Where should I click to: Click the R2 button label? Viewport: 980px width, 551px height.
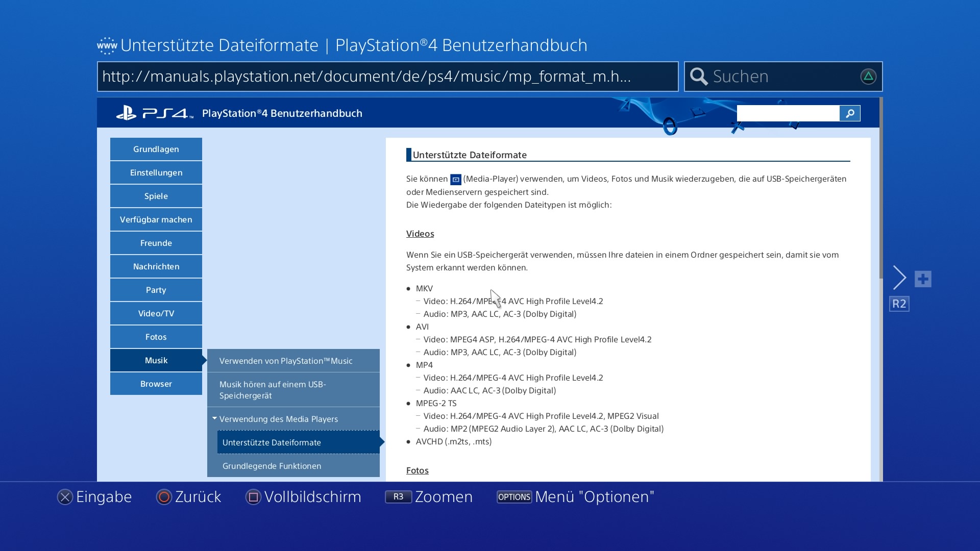(899, 304)
